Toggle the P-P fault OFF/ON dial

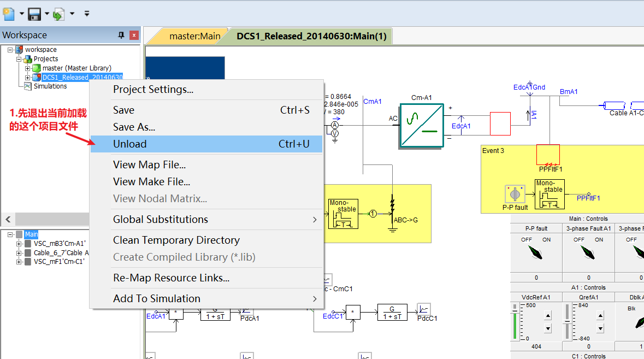coord(536,252)
